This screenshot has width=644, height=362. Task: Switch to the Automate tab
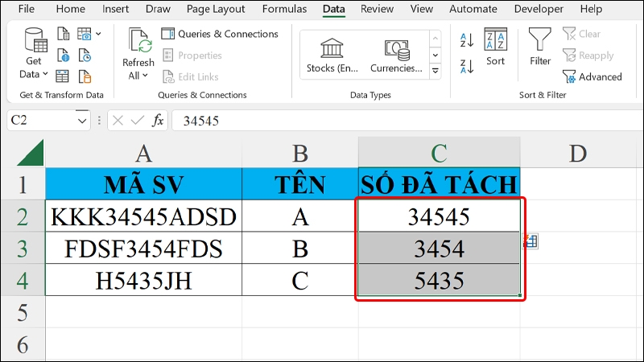pyautogui.click(x=473, y=9)
